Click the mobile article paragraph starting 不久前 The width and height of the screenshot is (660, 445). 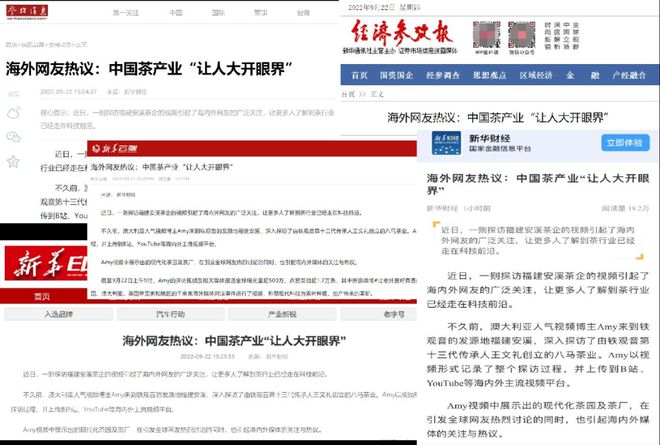click(538, 355)
